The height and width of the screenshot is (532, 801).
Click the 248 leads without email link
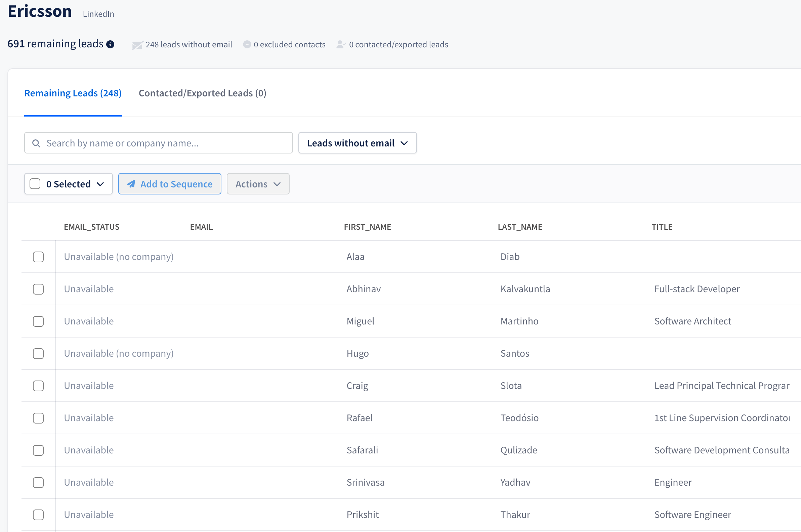189,44
